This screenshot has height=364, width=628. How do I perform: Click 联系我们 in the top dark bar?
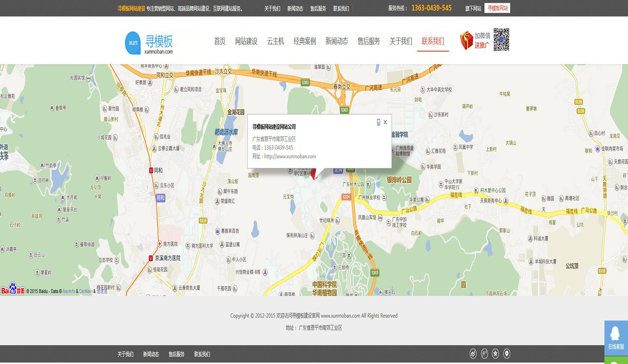pyautogui.click(x=341, y=9)
